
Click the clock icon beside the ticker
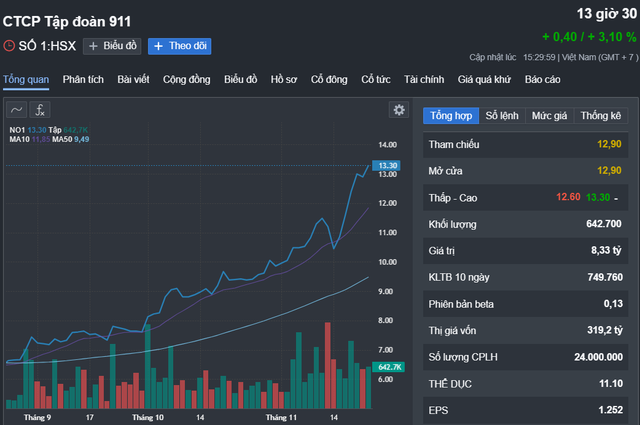tap(9, 45)
